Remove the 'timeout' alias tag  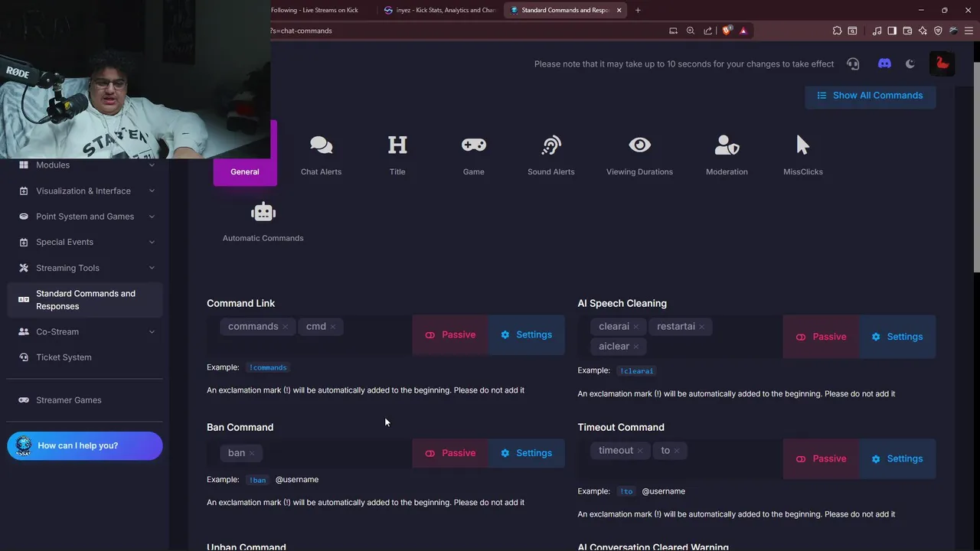[x=640, y=451]
